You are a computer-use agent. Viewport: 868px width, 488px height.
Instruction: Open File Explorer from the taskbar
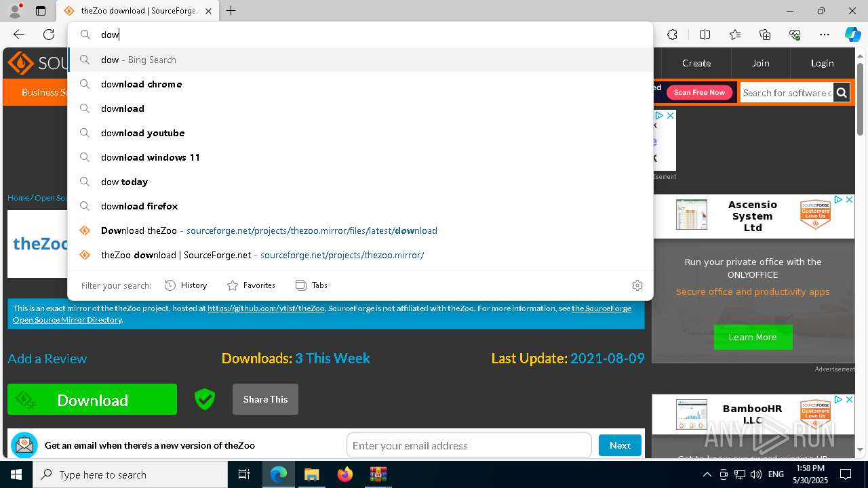tap(311, 474)
